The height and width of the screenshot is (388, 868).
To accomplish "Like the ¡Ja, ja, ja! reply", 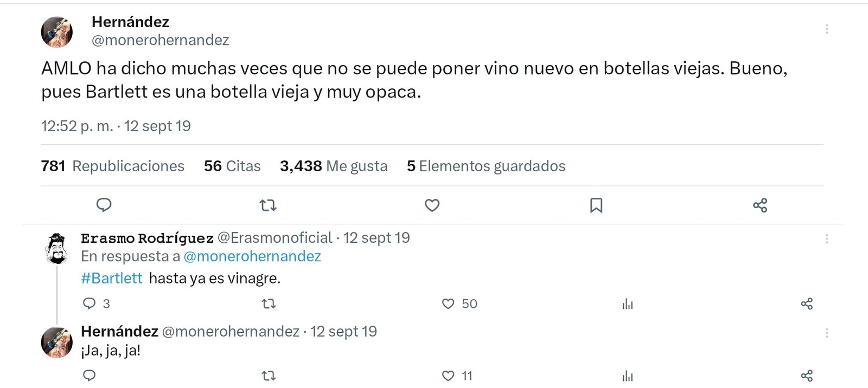I will click(x=448, y=376).
